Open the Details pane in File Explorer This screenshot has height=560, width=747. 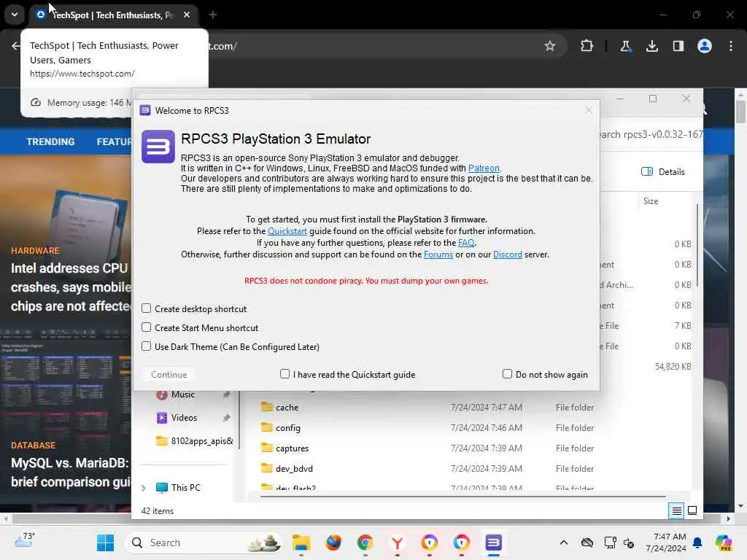pyautogui.click(x=662, y=172)
